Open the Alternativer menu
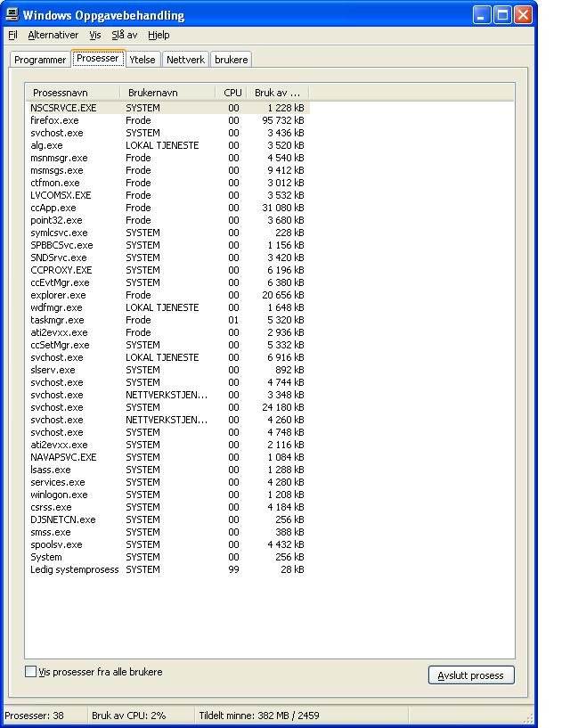Image resolution: width=570 pixels, height=728 pixels. 53,35
